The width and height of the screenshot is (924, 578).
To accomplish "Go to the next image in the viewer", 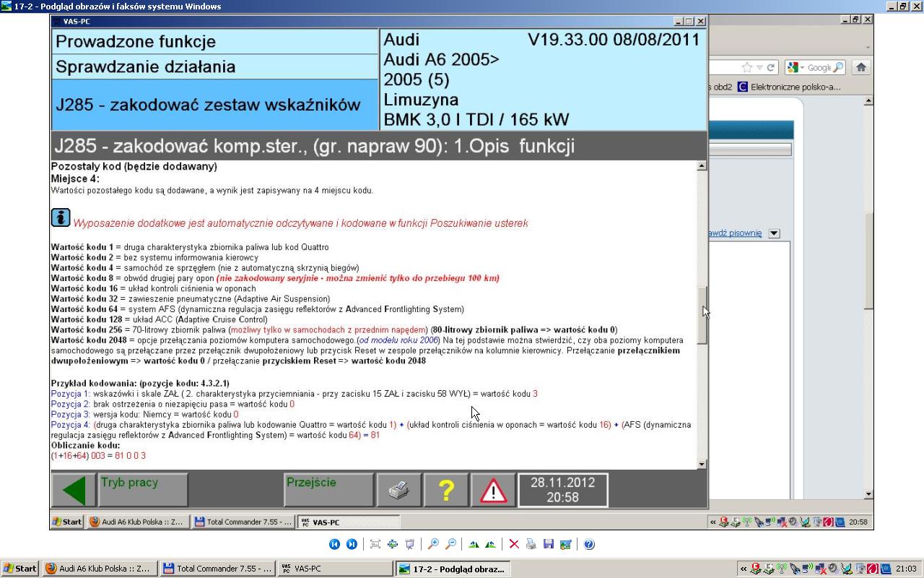I will coord(352,544).
